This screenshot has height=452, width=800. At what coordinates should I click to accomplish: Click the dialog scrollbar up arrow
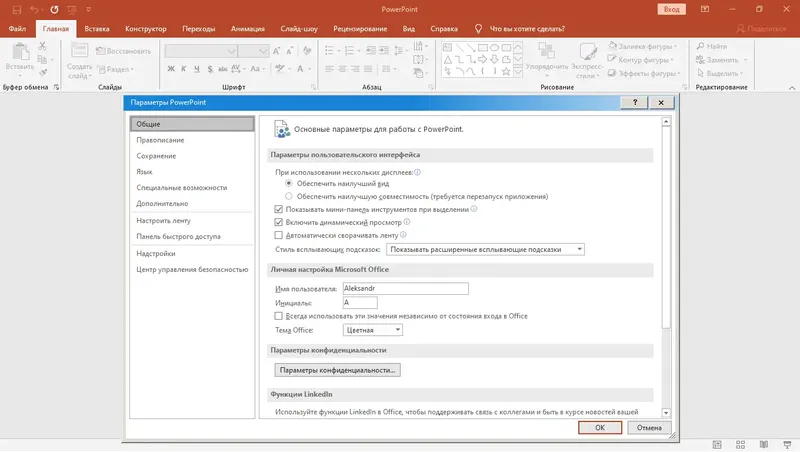666,122
